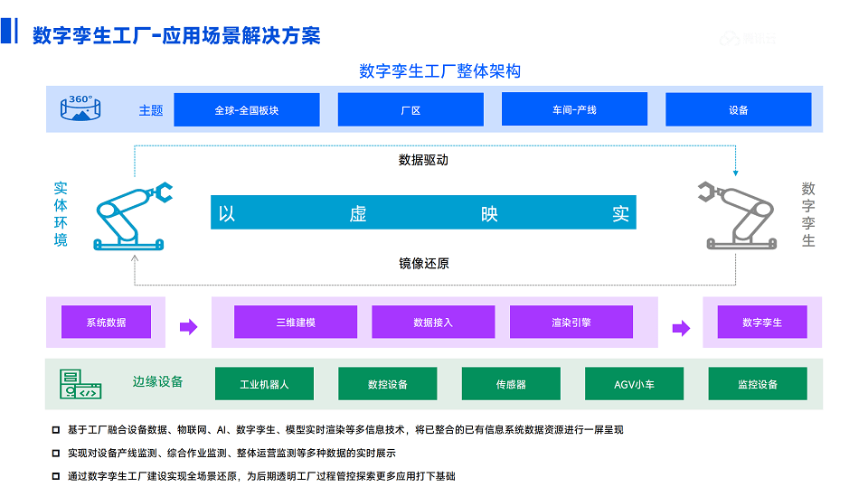The width and height of the screenshot is (868, 487).
Task: Click the 工业机器人 green box
Action: pyautogui.click(x=265, y=383)
